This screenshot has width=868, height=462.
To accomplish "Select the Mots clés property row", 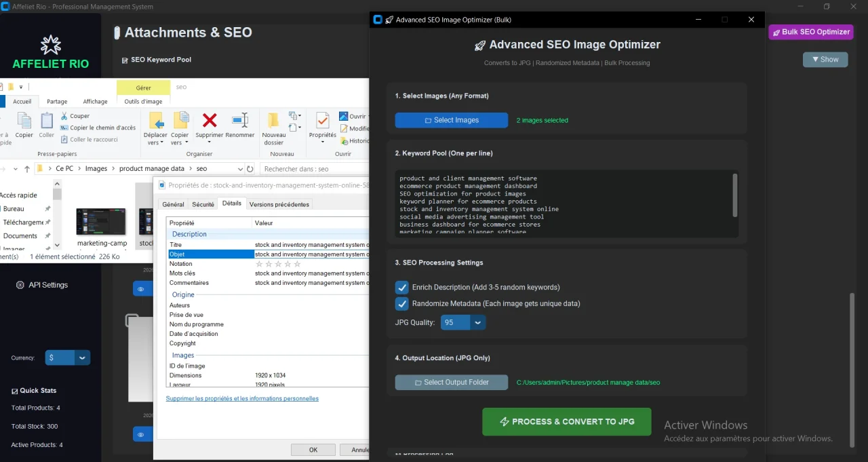I will click(269, 273).
